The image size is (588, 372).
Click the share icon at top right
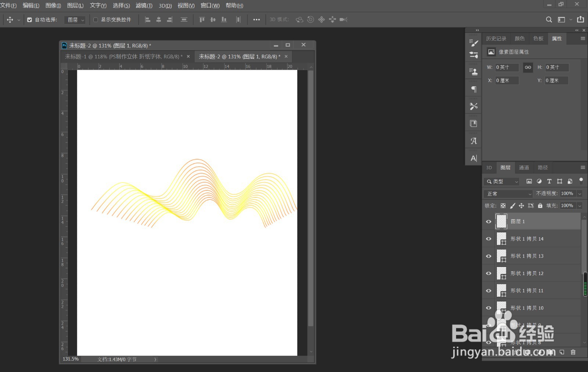(581, 19)
